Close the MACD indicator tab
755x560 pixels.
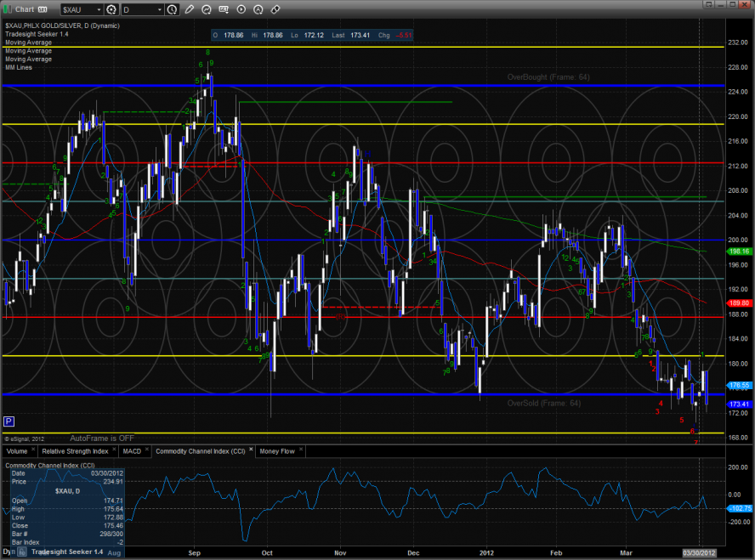145,450
